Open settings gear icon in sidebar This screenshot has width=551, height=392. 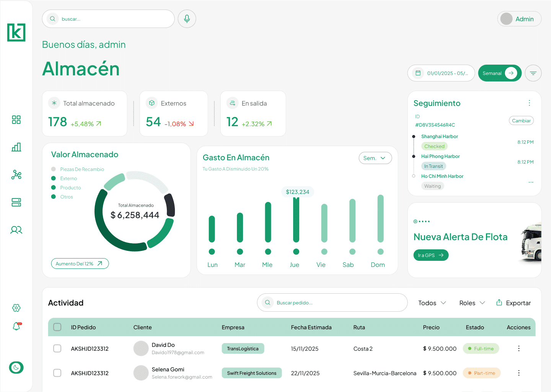pos(16,308)
